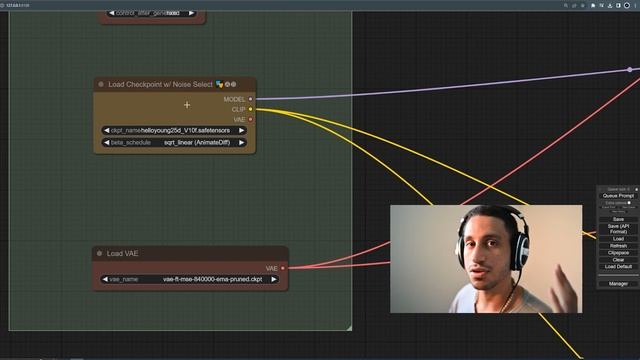Click the browser share icon
The width and height of the screenshot is (640, 360).
[574, 5]
